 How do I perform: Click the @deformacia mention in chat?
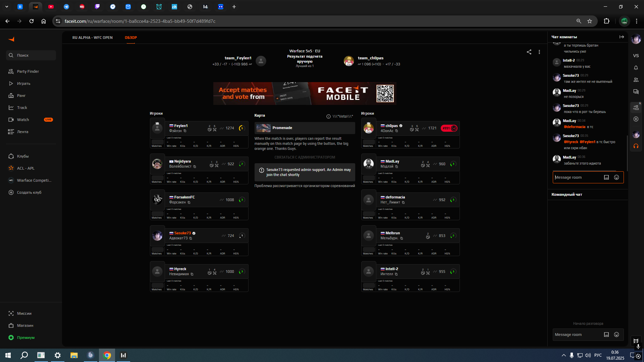click(x=574, y=127)
